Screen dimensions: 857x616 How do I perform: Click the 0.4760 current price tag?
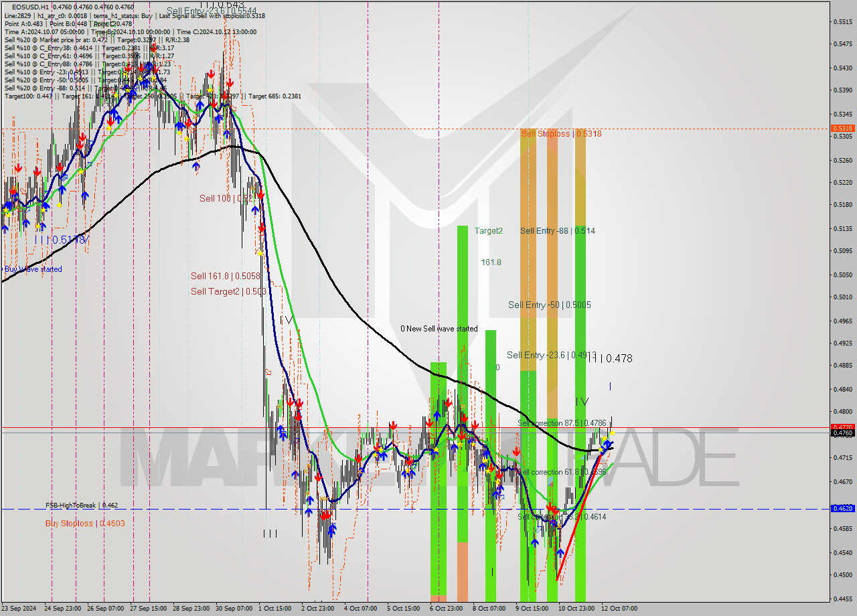click(842, 433)
